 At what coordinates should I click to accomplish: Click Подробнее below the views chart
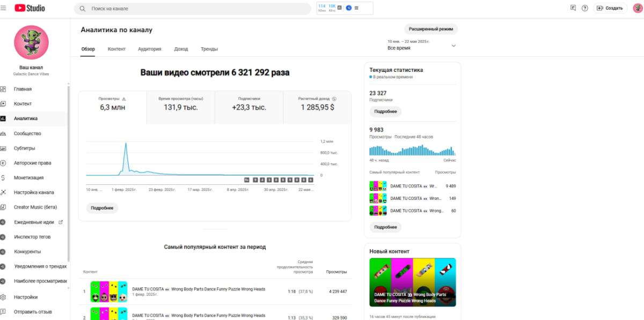pyautogui.click(x=102, y=208)
